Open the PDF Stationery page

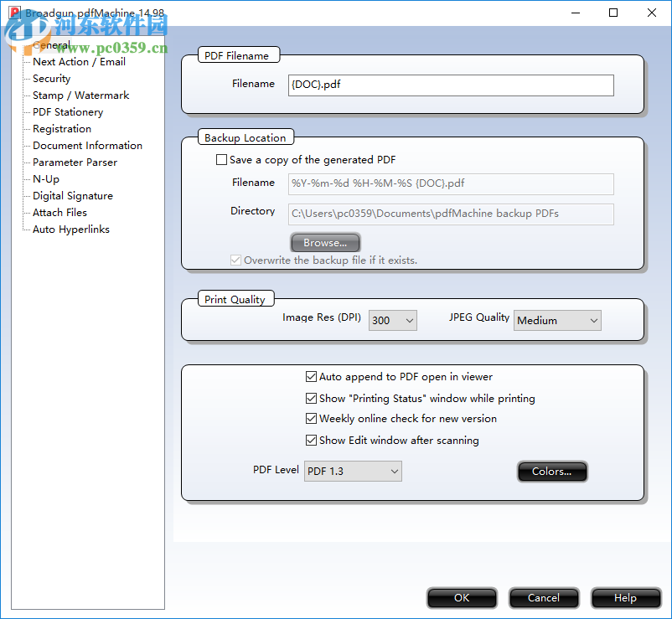[67, 111]
